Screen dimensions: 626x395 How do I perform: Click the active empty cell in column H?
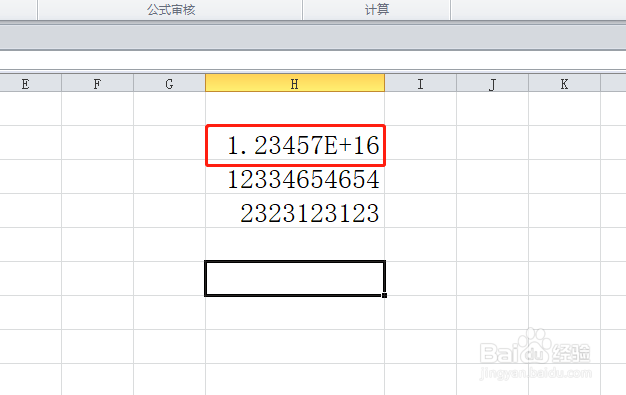click(295, 278)
